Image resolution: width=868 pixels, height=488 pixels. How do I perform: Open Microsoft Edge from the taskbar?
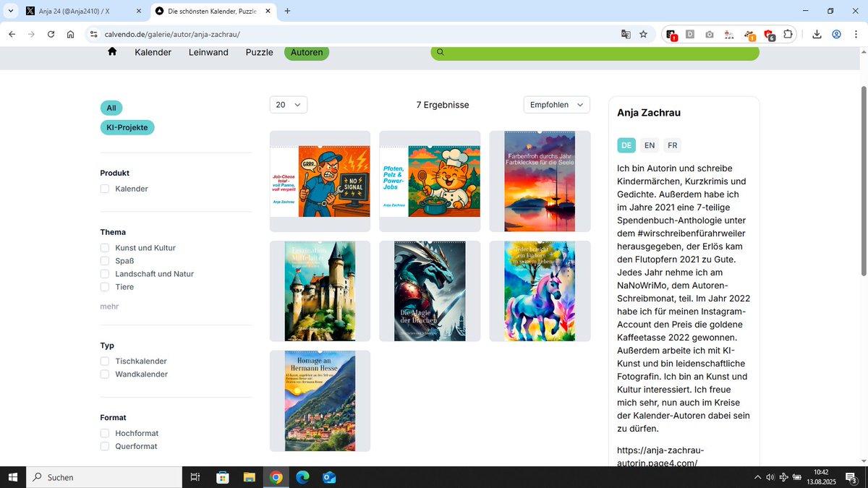pos(302,477)
